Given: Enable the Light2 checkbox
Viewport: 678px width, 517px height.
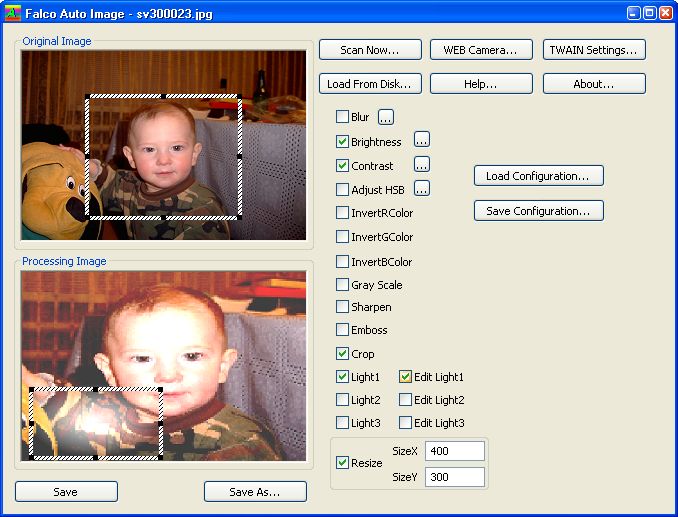Looking at the screenshot, I should pos(342,399).
